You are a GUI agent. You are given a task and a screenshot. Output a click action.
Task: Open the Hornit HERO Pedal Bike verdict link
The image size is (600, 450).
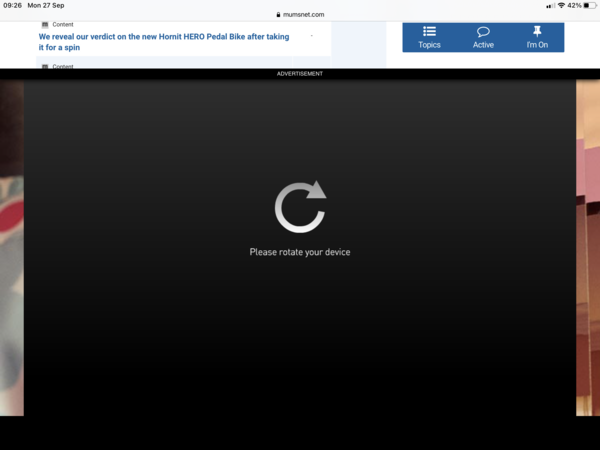164,42
